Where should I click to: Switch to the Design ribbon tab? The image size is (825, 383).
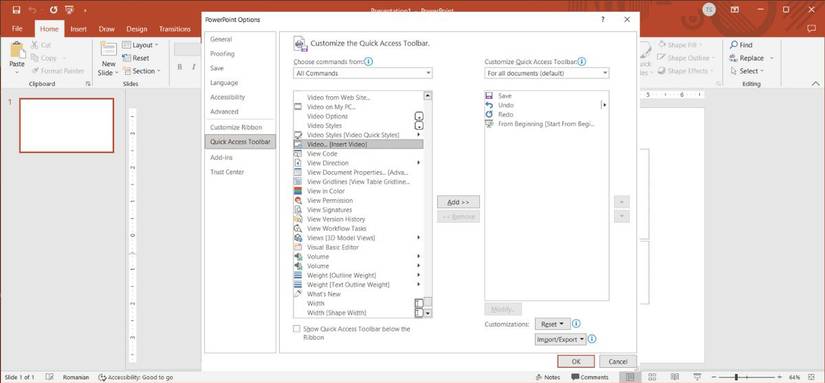[137, 29]
